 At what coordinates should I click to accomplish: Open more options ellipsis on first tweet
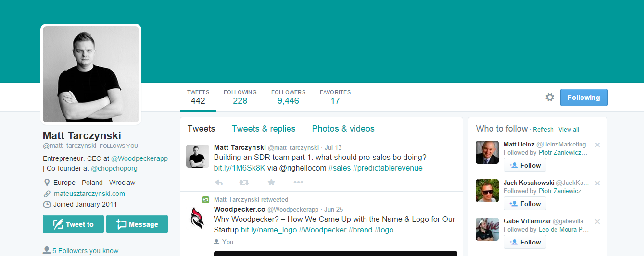pos(298,183)
